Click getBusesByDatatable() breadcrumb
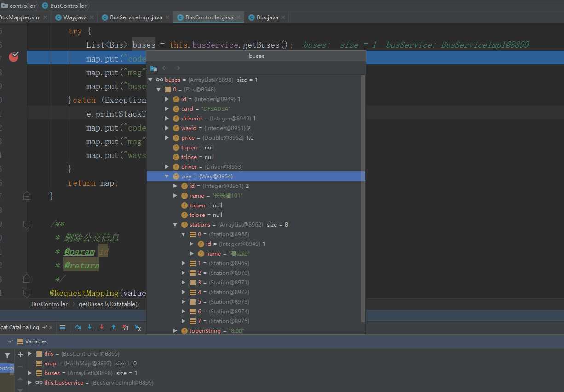The image size is (564, 392). tap(109, 304)
